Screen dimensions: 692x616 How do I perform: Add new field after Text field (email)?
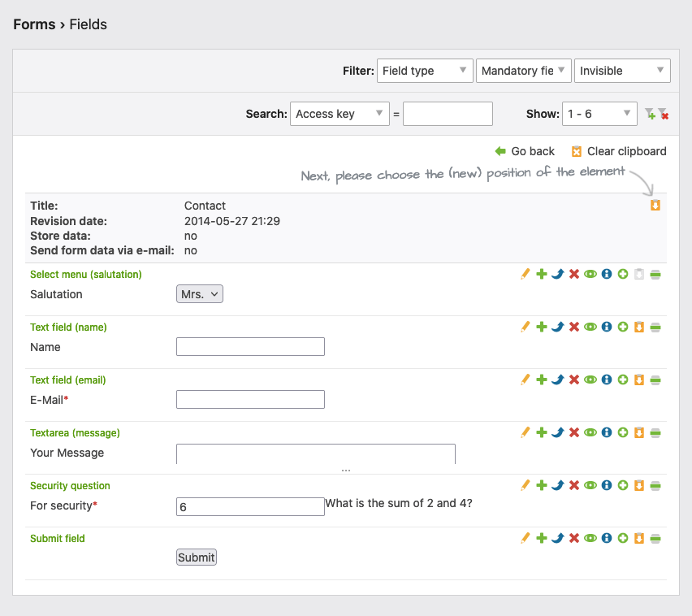(623, 380)
